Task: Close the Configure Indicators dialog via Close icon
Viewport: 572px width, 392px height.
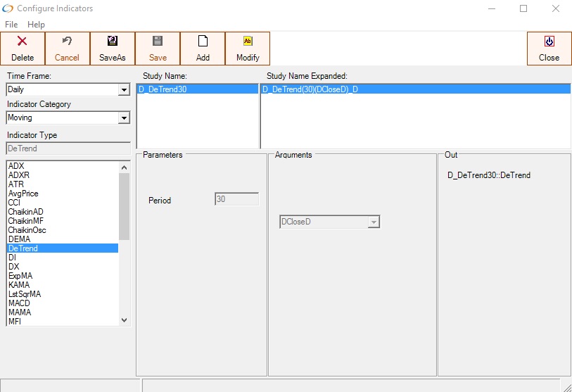Action: coord(549,42)
